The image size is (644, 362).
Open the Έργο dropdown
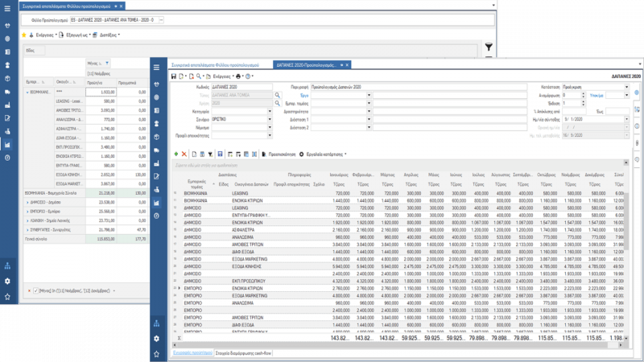[x=369, y=95]
